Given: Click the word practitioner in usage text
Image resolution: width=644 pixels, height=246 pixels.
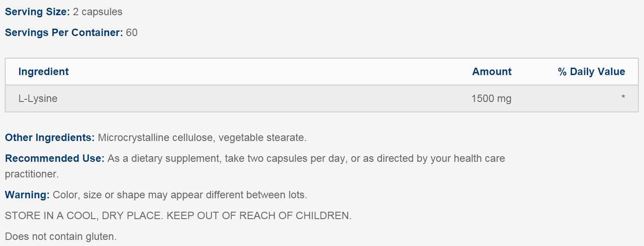Looking at the screenshot, I should tap(32, 174).
